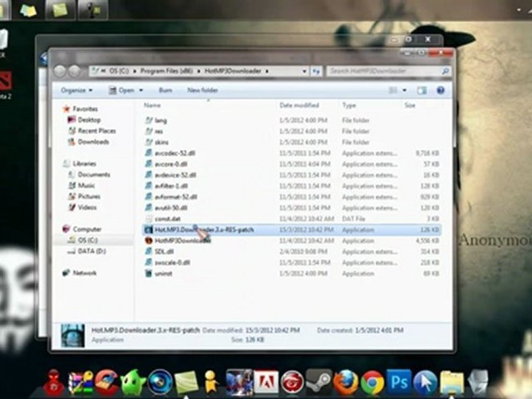Sort by the Name column header
Image resolution: width=532 pixels, height=399 pixels.
pos(152,105)
